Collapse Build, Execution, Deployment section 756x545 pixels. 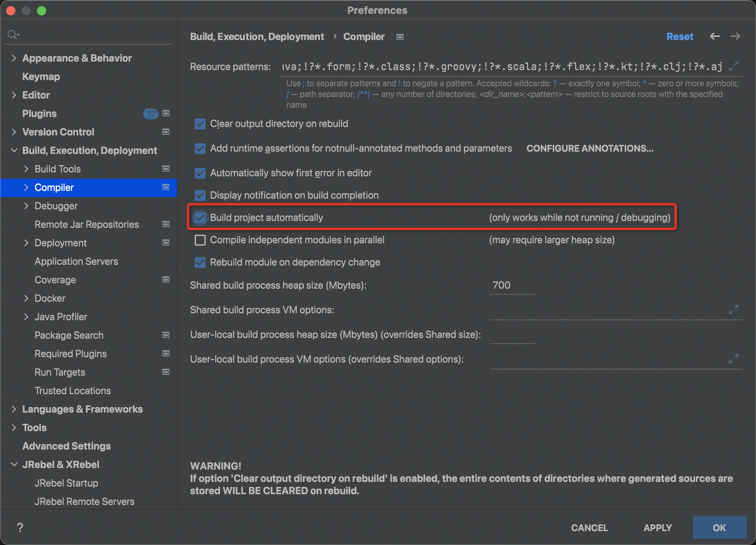click(14, 150)
